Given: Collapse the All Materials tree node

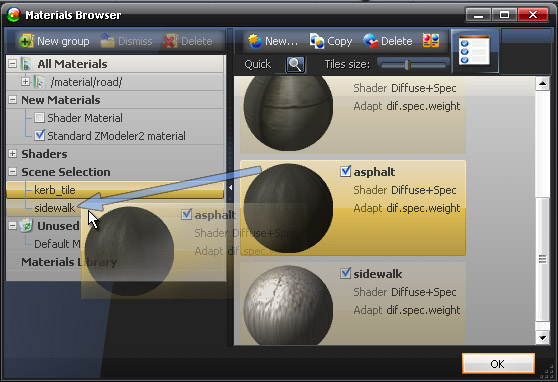Looking at the screenshot, I should tap(12, 64).
